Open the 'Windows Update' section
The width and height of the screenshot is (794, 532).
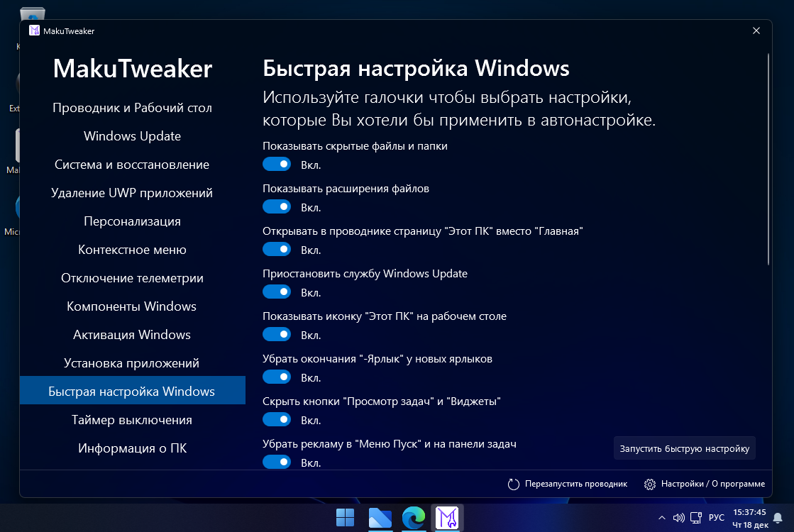pyautogui.click(x=132, y=136)
